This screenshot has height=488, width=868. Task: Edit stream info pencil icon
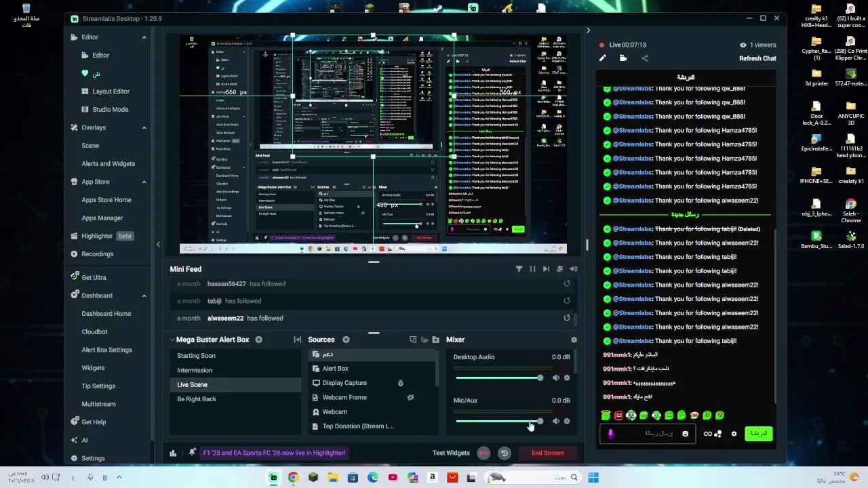pyautogui.click(x=602, y=58)
